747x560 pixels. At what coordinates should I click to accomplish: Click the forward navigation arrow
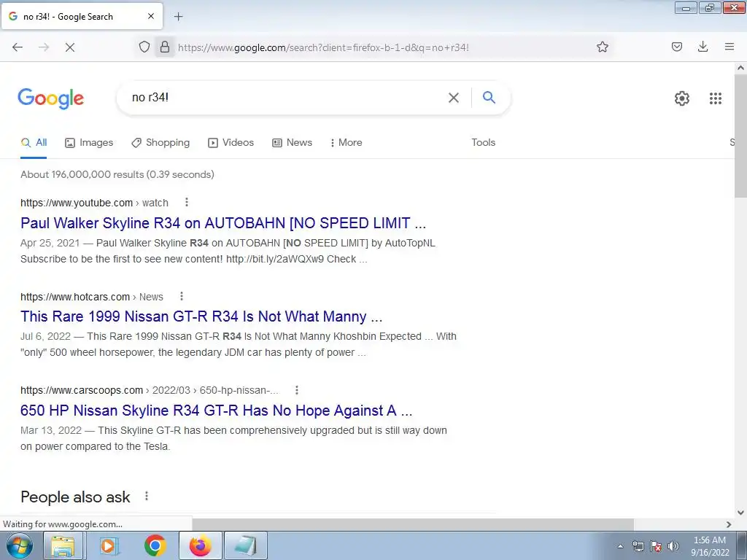pyautogui.click(x=44, y=47)
